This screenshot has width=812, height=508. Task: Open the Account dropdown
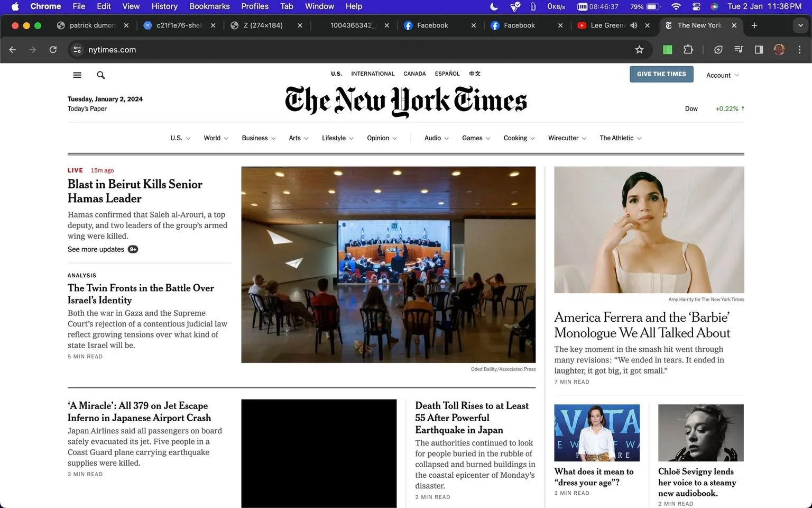click(723, 75)
